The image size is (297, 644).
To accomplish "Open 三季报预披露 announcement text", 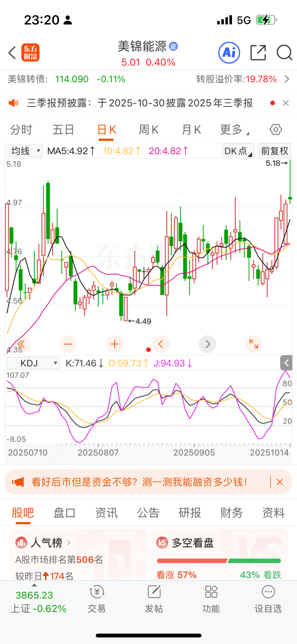I will [140, 103].
